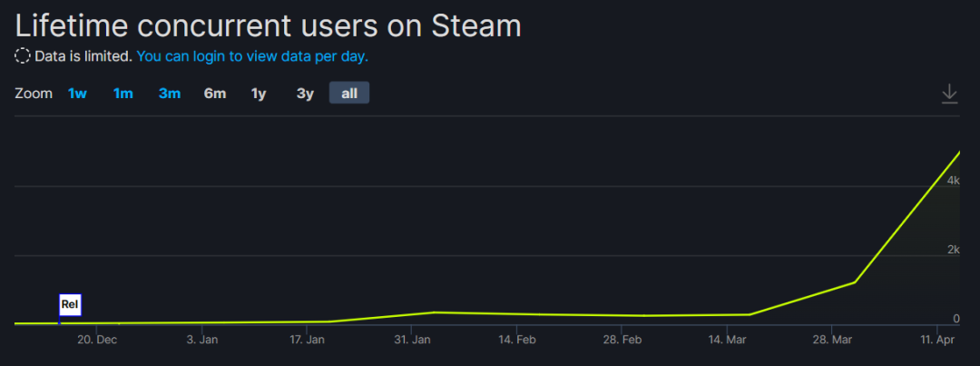Select the 1w zoom range
Screen dimensions: 980x366
point(77,94)
